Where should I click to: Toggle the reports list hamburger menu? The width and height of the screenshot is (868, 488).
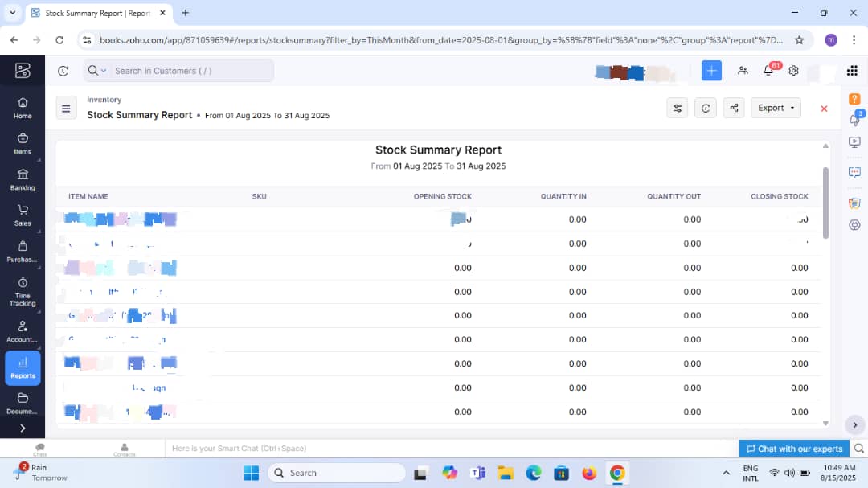[66, 109]
